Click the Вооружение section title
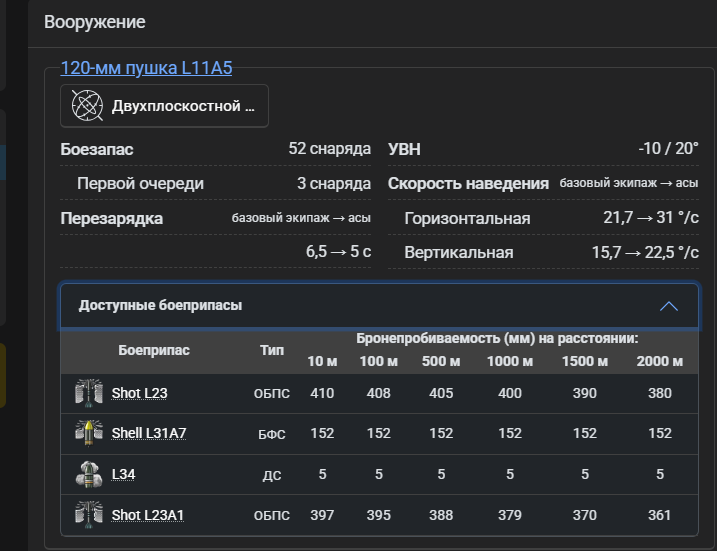717x551 pixels. pos(94,21)
